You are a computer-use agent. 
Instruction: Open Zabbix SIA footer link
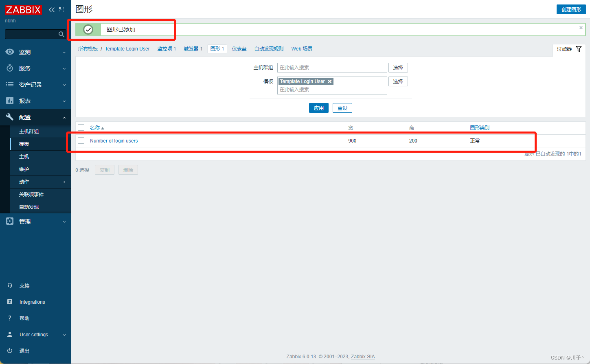(363, 356)
